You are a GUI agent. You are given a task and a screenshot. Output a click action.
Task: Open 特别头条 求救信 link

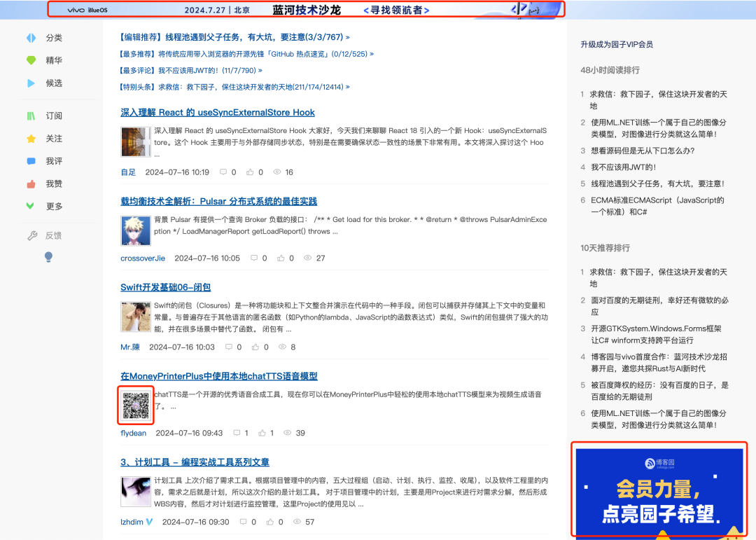point(234,87)
